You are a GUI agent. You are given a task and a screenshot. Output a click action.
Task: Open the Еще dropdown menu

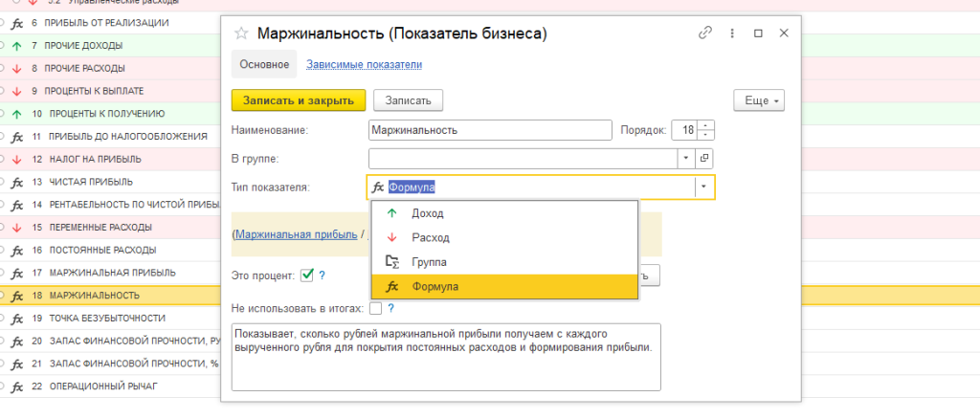(759, 100)
